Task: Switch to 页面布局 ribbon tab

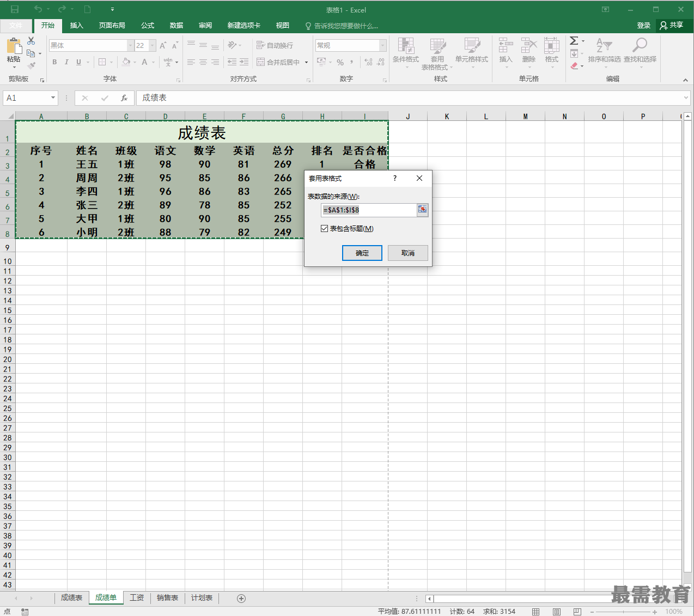Action: (112, 26)
